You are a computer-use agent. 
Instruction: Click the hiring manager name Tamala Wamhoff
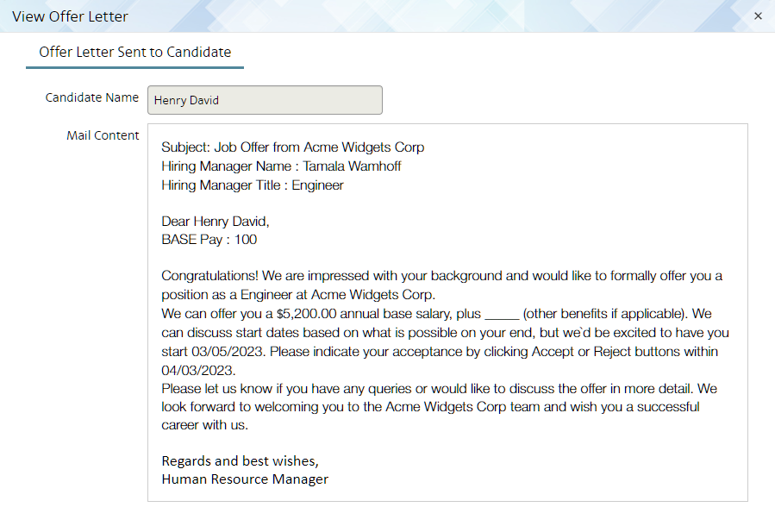(x=353, y=166)
